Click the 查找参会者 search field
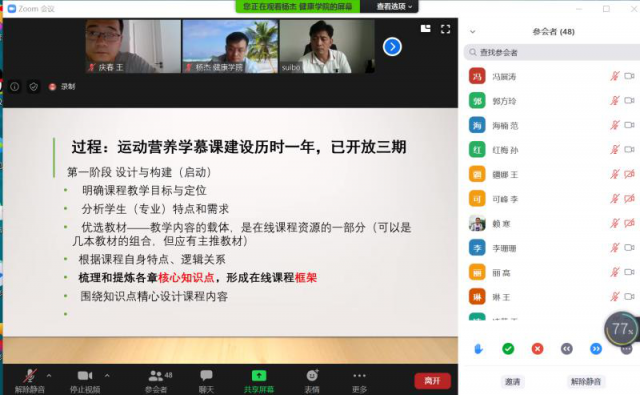Image resolution: width=640 pixels, height=395 pixels. (x=552, y=52)
